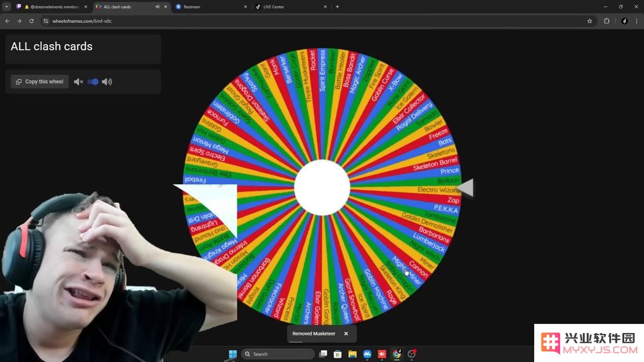Click the Goblin Demolisher wheel segment
Image resolution: width=644 pixels, height=362 pixels.
click(x=427, y=222)
